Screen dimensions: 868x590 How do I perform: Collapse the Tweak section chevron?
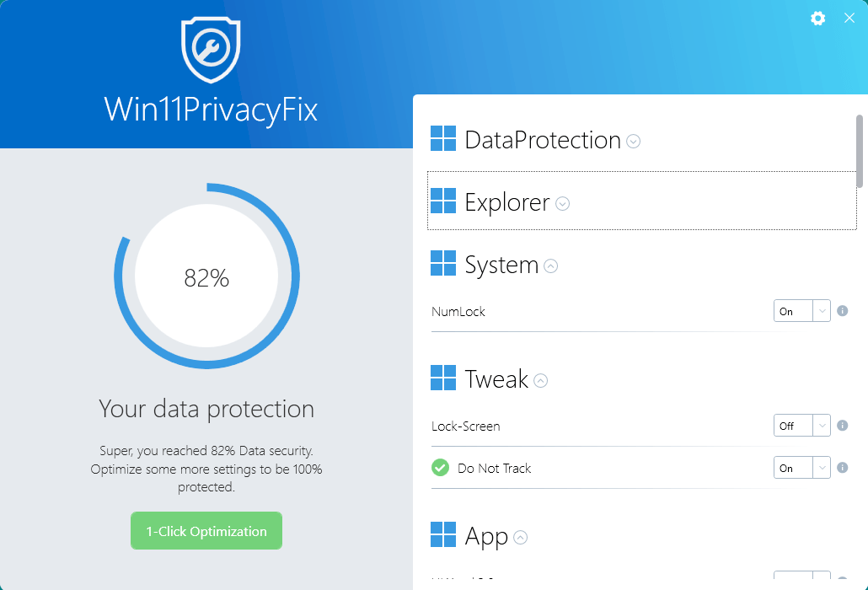coord(541,381)
